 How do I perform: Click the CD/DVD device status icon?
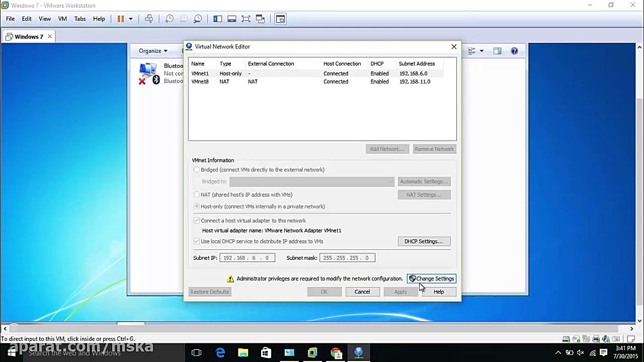[576, 339]
